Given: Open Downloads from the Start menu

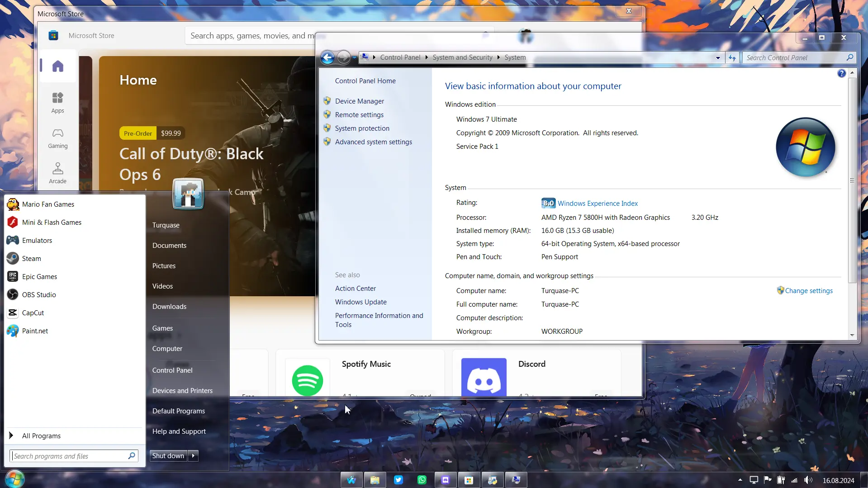Looking at the screenshot, I should [x=169, y=307].
